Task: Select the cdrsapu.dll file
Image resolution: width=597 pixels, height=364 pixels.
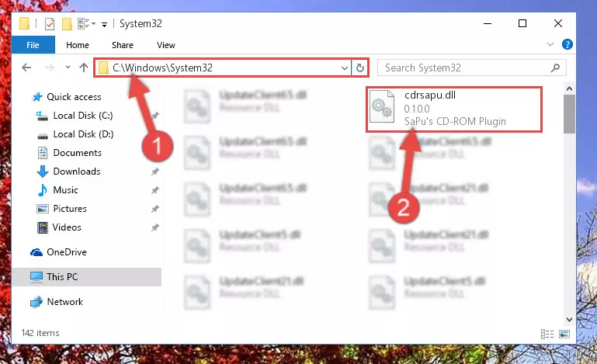Action: 454,109
